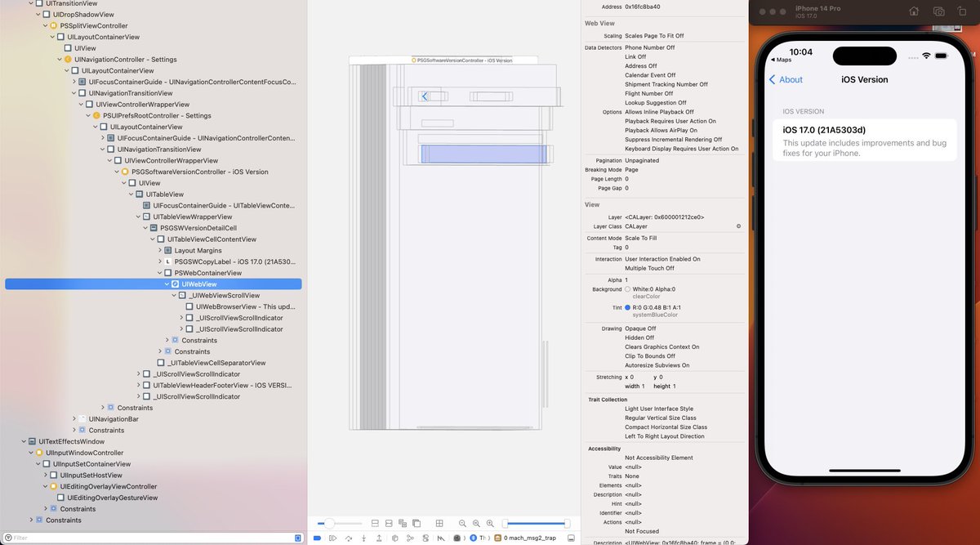The height and width of the screenshot is (545, 980).
Task: Reset canvas zoom to actual size
Action: [x=476, y=523]
